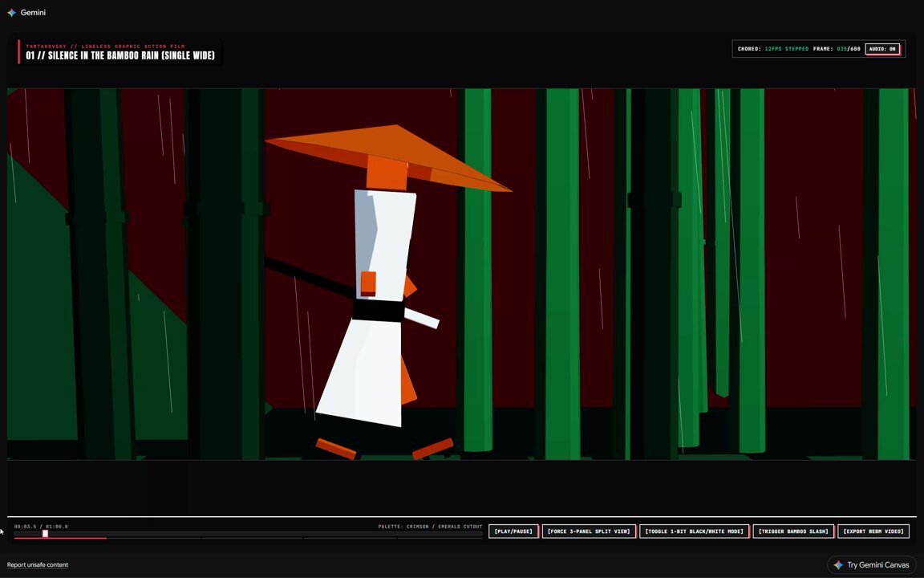Export the WebM video
The image size is (924, 578).
tap(873, 531)
